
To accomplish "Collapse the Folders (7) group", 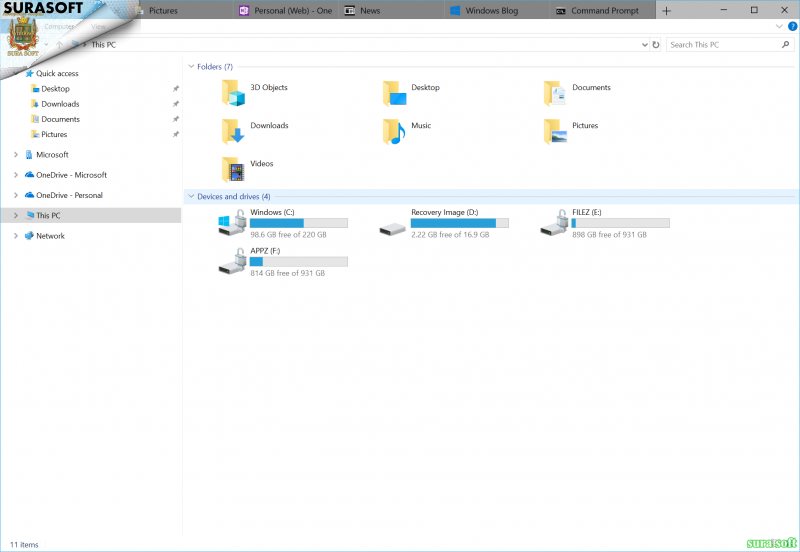I will coord(191,67).
